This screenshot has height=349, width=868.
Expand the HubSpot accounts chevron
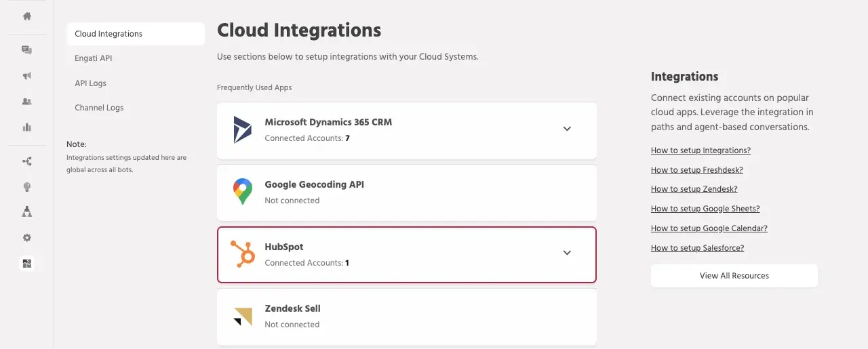[x=567, y=253]
